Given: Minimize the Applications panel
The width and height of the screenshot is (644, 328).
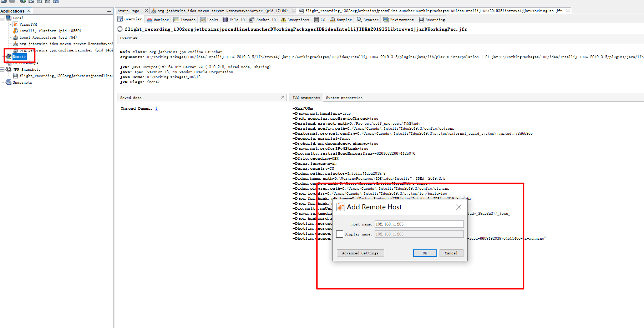Looking at the screenshot, I should tap(109, 11).
